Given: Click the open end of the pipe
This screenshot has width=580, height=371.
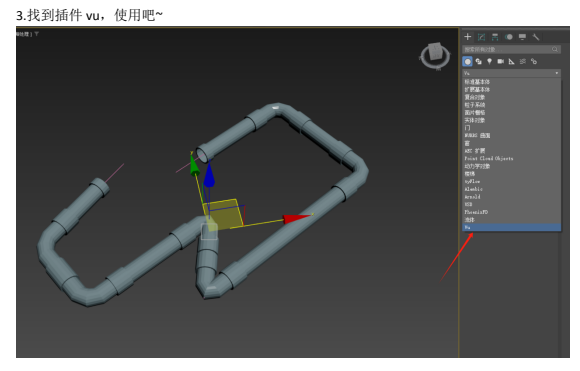Looking at the screenshot, I should coord(202,154).
